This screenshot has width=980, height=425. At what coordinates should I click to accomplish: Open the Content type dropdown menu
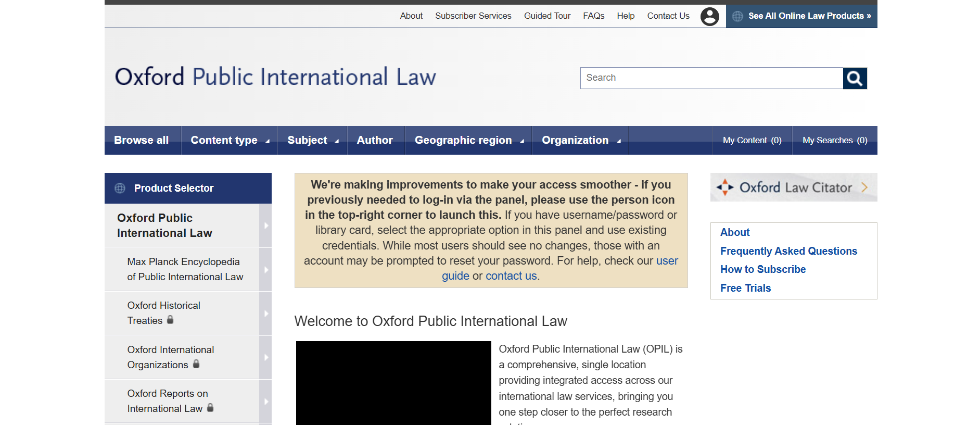[x=230, y=140]
